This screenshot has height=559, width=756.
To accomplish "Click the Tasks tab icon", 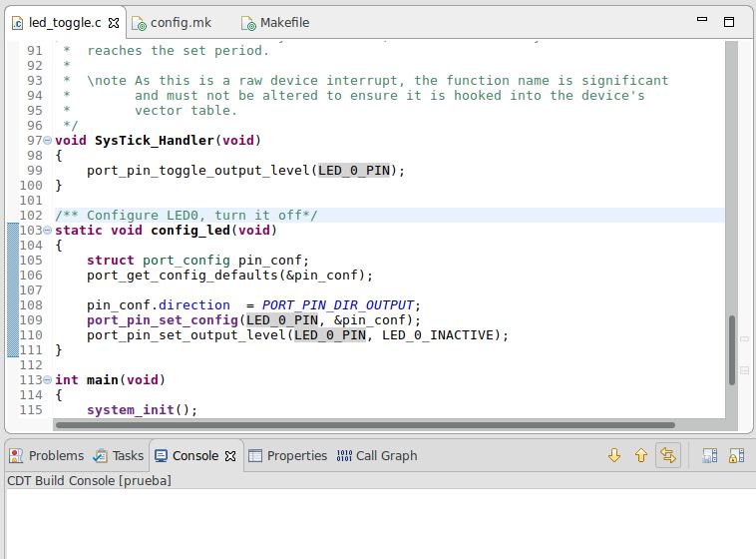I will [x=100, y=456].
